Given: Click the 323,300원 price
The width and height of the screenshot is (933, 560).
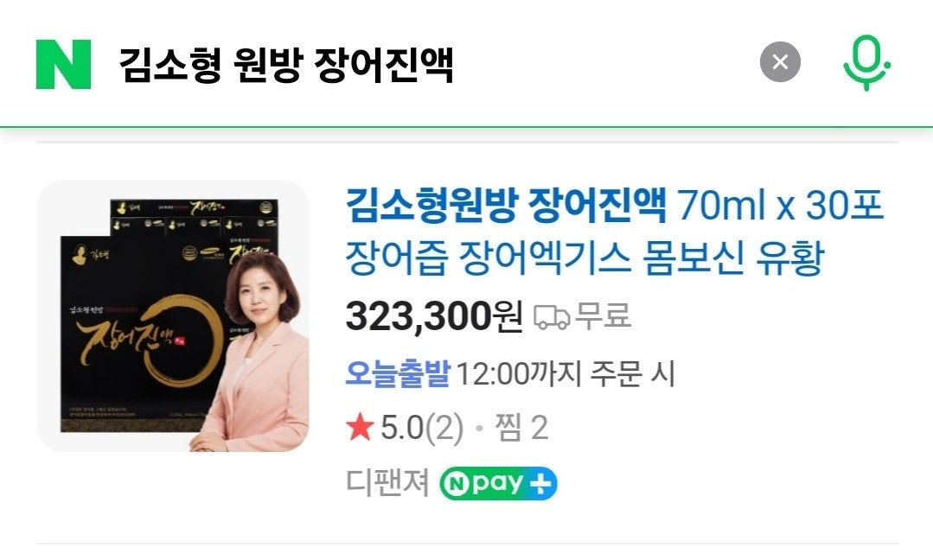Looking at the screenshot, I should pos(434,316).
